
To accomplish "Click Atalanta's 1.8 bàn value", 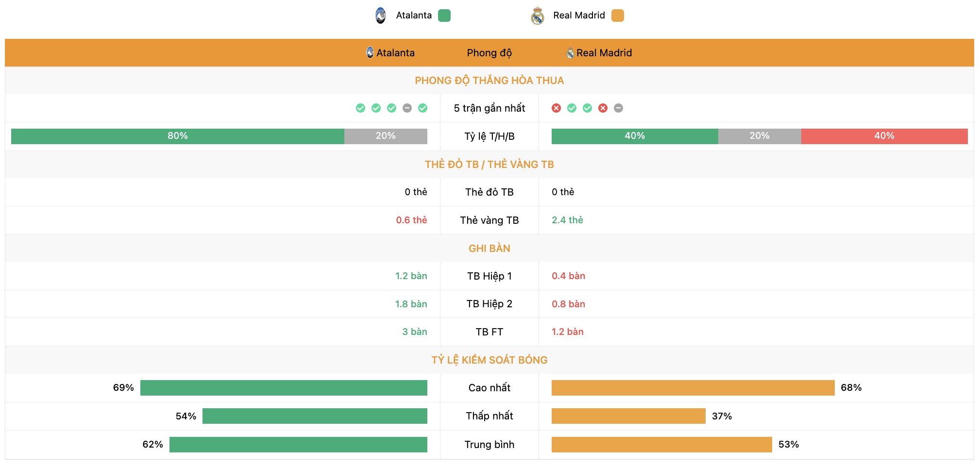I will click(411, 304).
